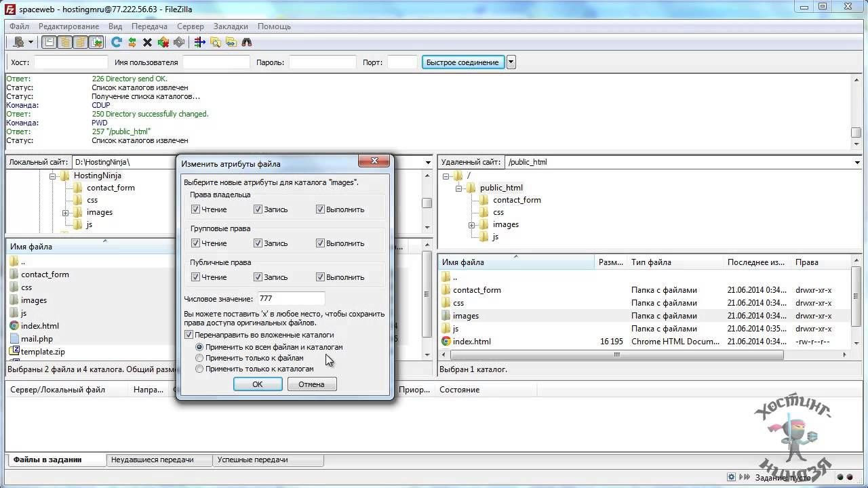The height and width of the screenshot is (488, 868).
Task: Open the remote site path dropdown
Action: [857, 163]
